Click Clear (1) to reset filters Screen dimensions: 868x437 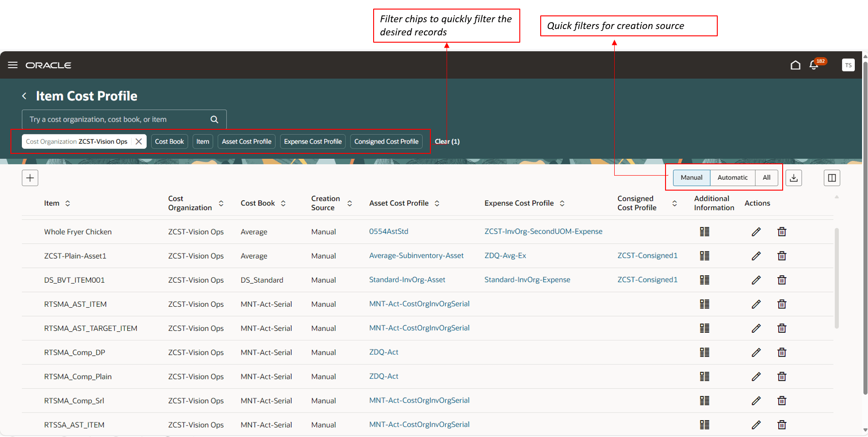click(x=447, y=142)
